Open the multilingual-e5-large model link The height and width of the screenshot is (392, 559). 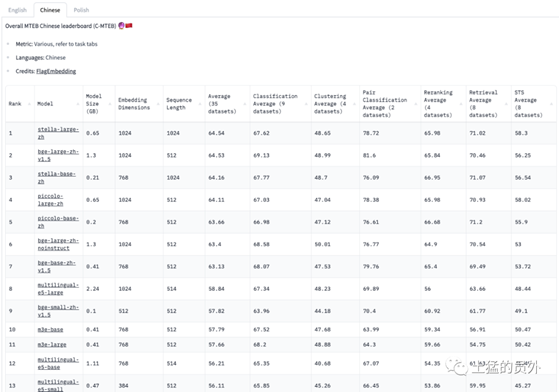(x=58, y=289)
